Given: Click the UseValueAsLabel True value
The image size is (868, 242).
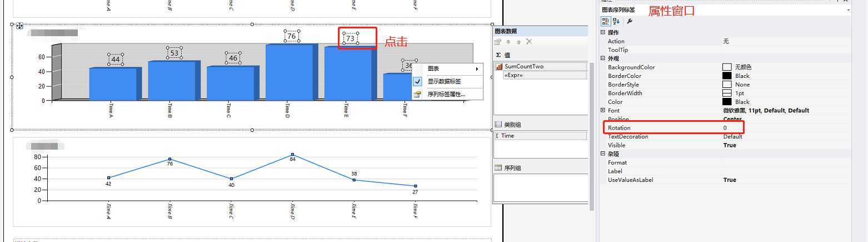Looking at the screenshot, I should pyautogui.click(x=730, y=180).
